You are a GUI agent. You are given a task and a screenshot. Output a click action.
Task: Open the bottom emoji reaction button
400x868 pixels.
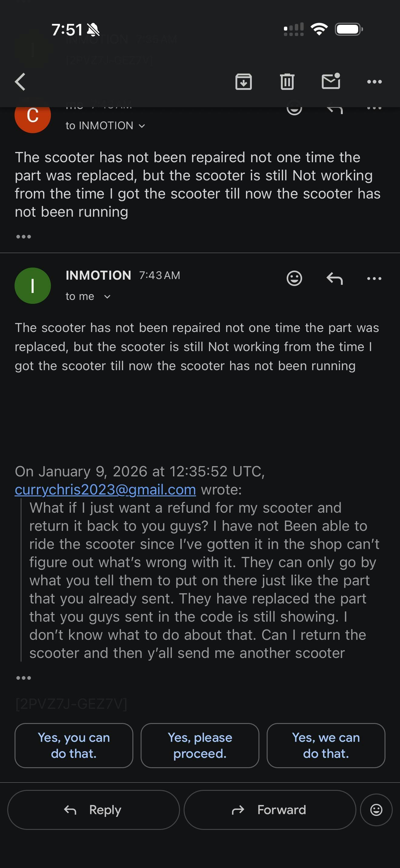[376, 810]
